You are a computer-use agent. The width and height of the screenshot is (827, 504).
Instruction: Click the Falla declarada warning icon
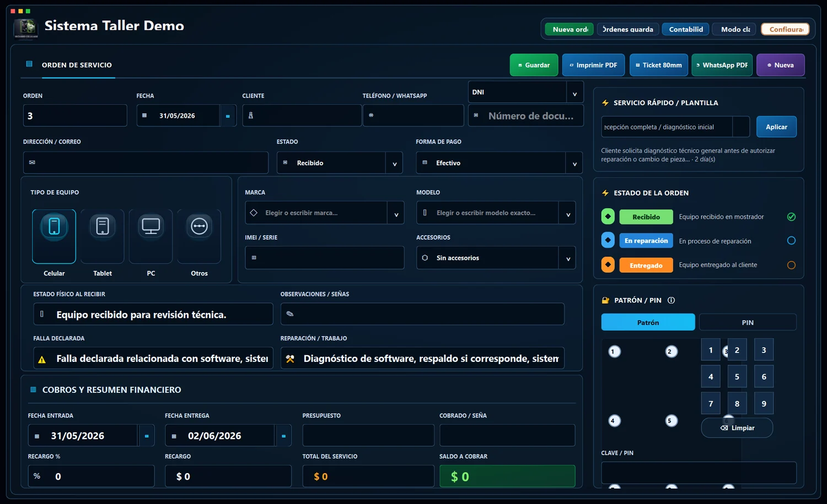point(42,360)
